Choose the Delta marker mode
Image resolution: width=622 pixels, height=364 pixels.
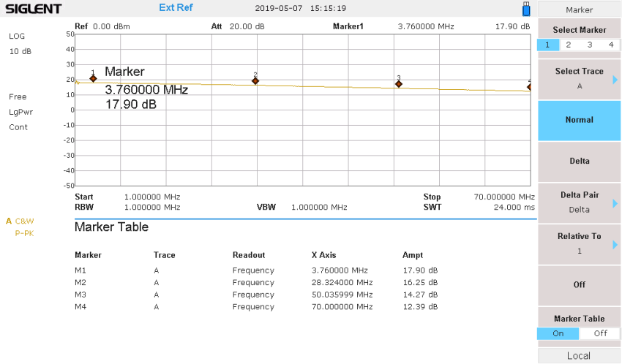pyautogui.click(x=579, y=162)
